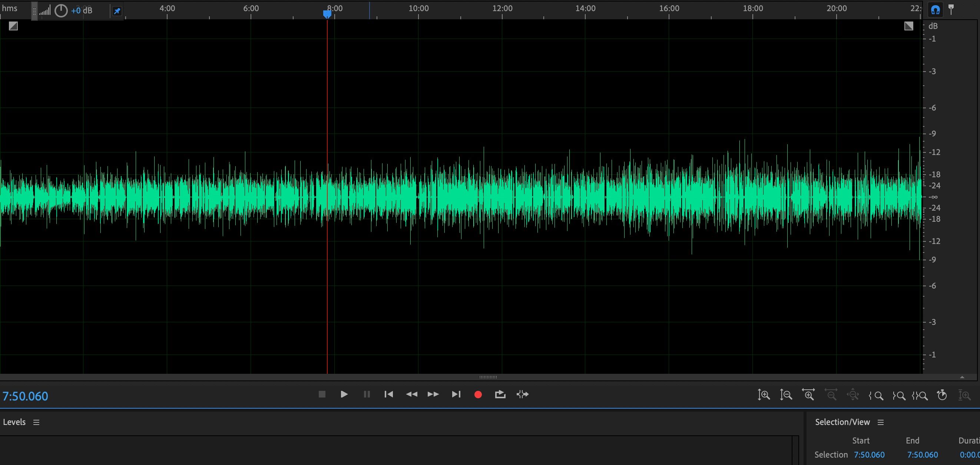Click the Selection/View tab label
980x465 pixels.
pos(842,422)
